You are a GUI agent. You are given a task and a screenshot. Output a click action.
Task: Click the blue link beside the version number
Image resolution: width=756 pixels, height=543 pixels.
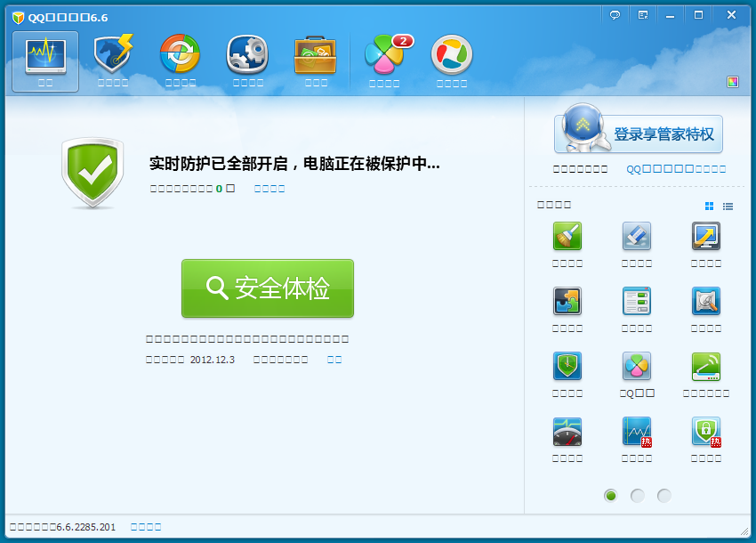(146, 527)
